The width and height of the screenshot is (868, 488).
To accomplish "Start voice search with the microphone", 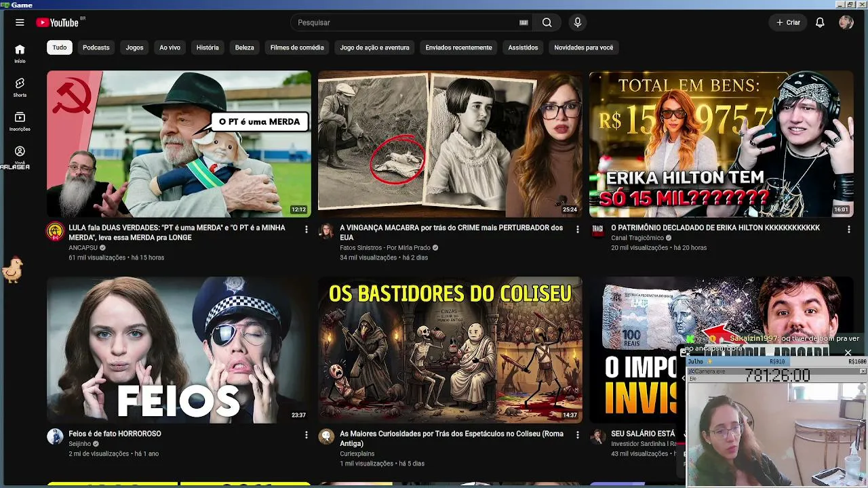I will pyautogui.click(x=578, y=22).
